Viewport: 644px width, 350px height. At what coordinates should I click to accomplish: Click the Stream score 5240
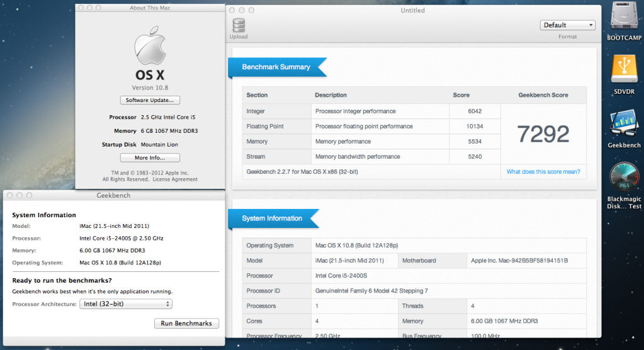pyautogui.click(x=475, y=157)
